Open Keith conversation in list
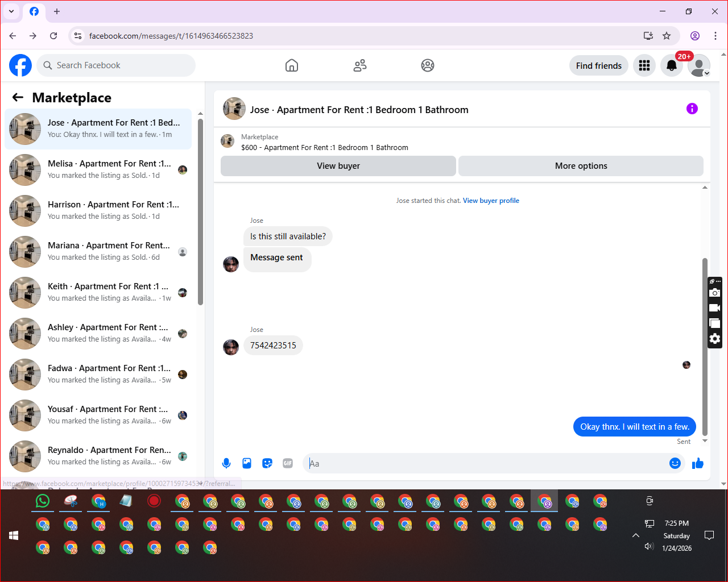Screen dimensions: 728x582 click(98, 293)
